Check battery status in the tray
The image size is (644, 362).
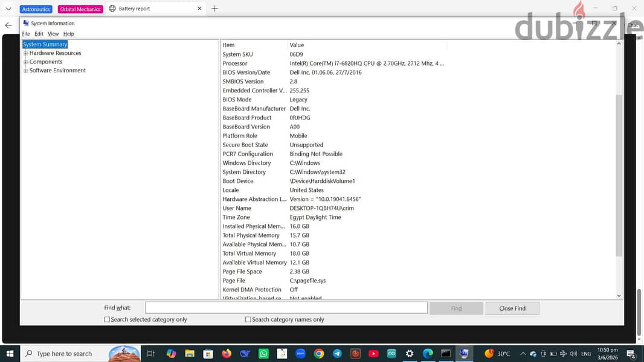pos(553,354)
